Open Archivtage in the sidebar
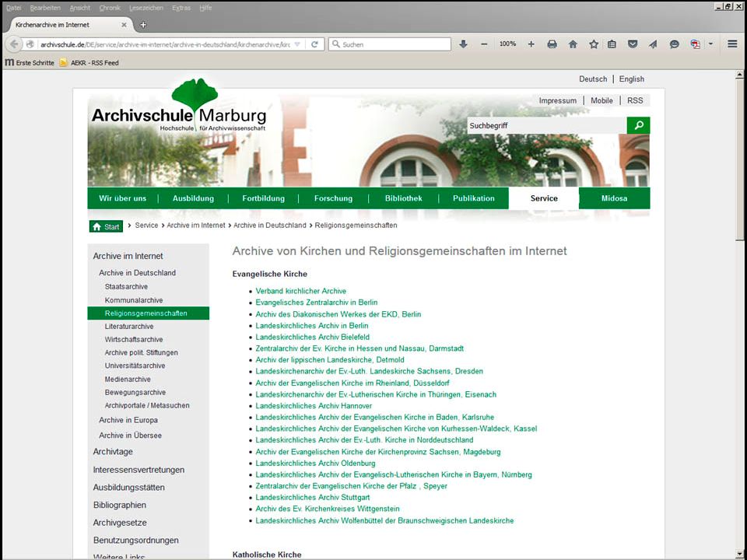This screenshot has width=747, height=560. pyautogui.click(x=113, y=451)
